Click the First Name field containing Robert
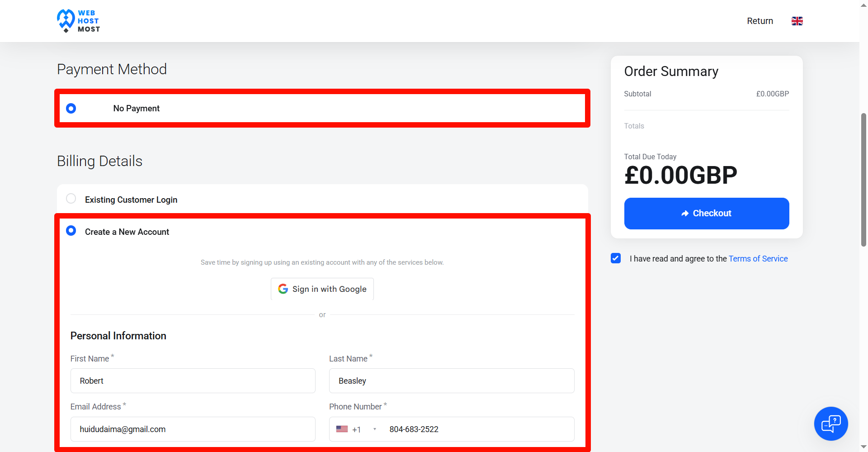868x452 pixels. coord(193,381)
